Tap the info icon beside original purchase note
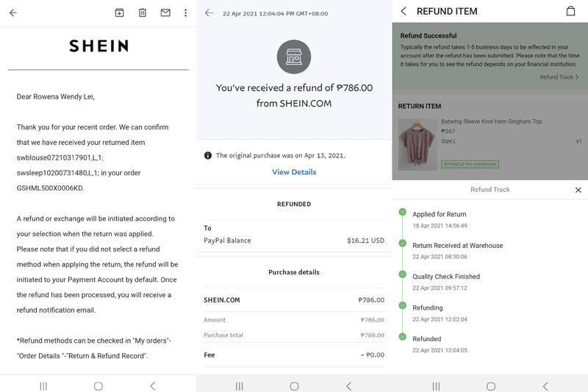588x392 pixels. (x=208, y=156)
